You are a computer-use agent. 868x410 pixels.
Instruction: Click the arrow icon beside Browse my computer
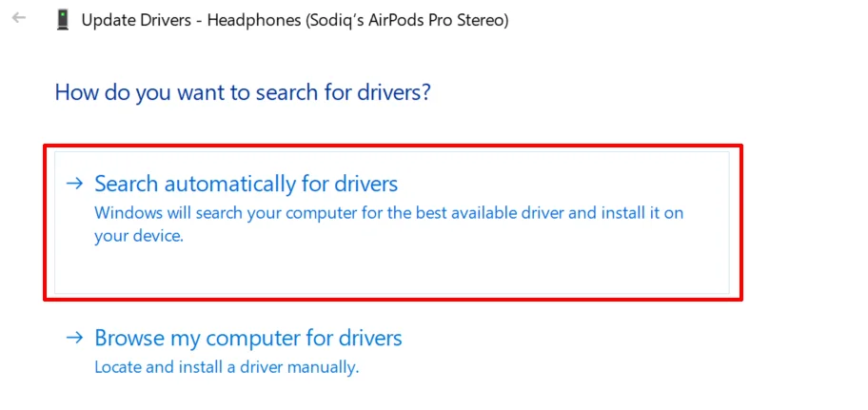click(x=75, y=337)
